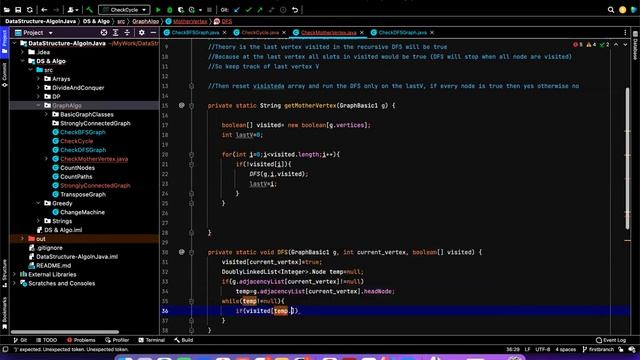Toggle the Structure tool window stripe

pyautogui.click(x=4, y=273)
